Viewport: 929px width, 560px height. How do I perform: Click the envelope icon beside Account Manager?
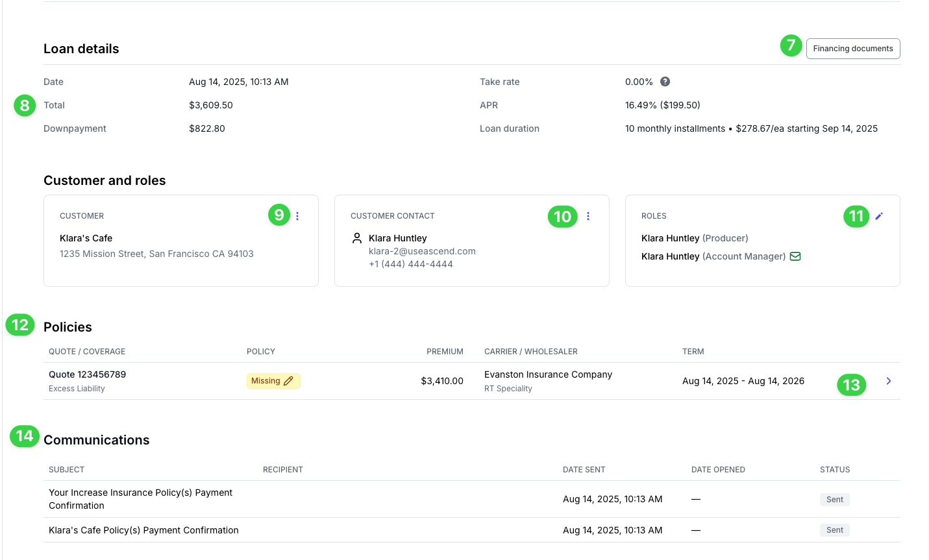pos(795,256)
